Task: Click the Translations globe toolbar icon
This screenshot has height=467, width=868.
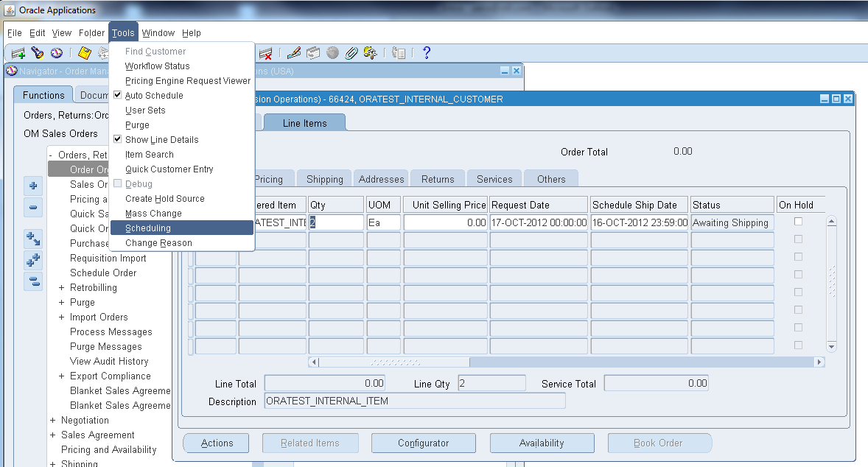Action: click(332, 53)
